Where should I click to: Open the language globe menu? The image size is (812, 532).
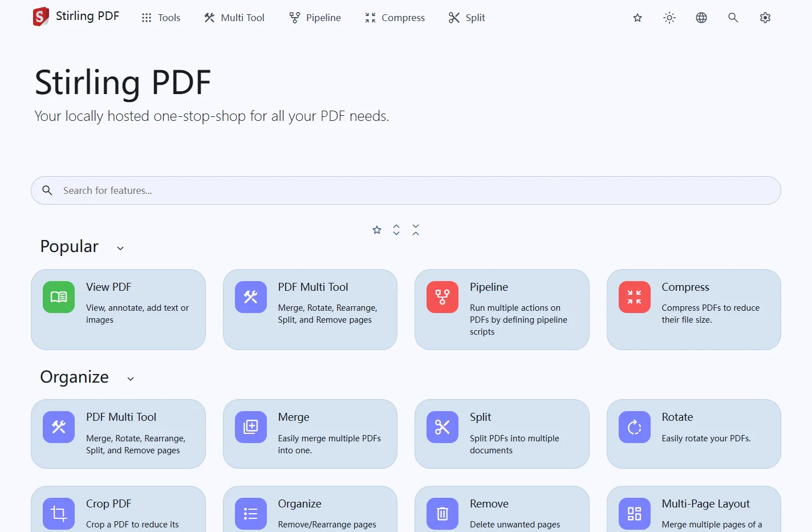point(701,18)
